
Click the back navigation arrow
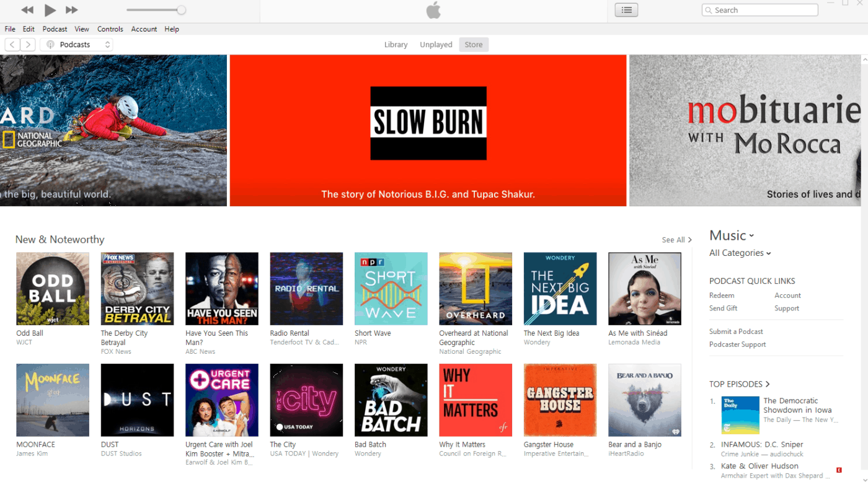click(x=12, y=44)
